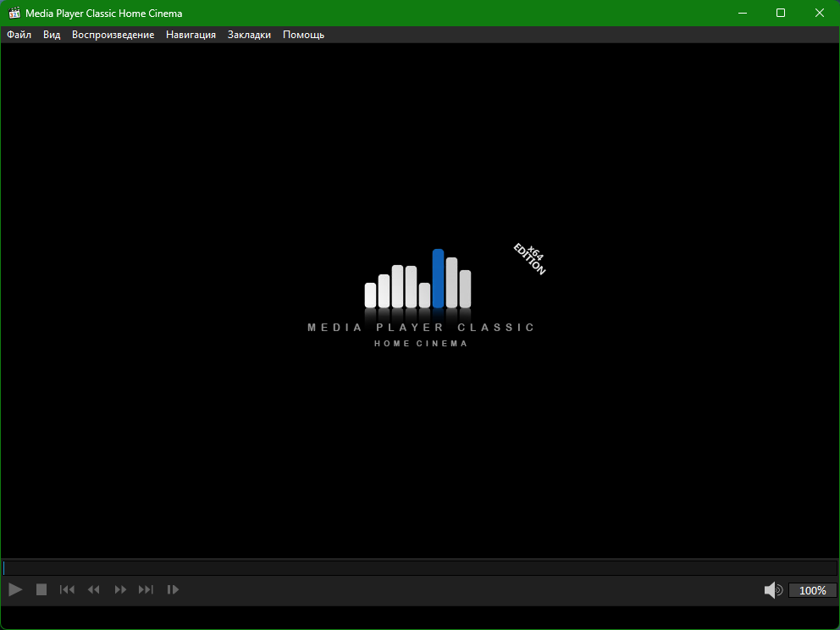Click the rewind (decrease speed) icon
The width and height of the screenshot is (840, 630).
point(94,590)
